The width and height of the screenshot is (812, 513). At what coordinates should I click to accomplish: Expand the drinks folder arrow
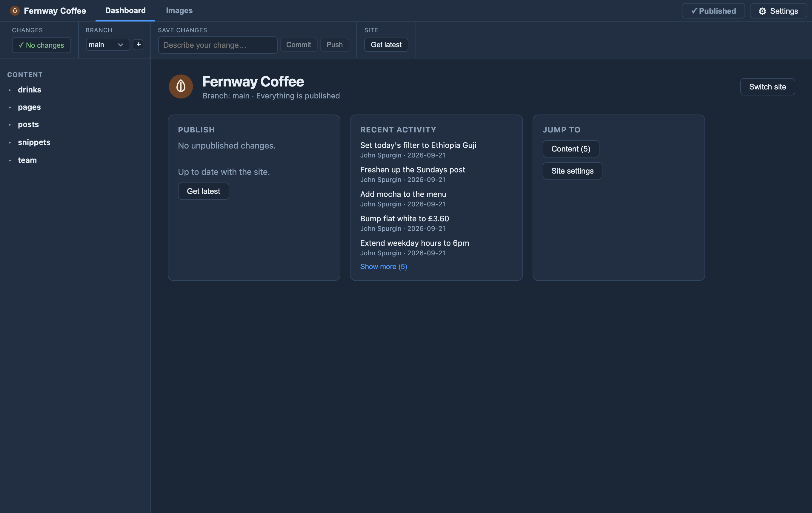pyautogui.click(x=10, y=90)
